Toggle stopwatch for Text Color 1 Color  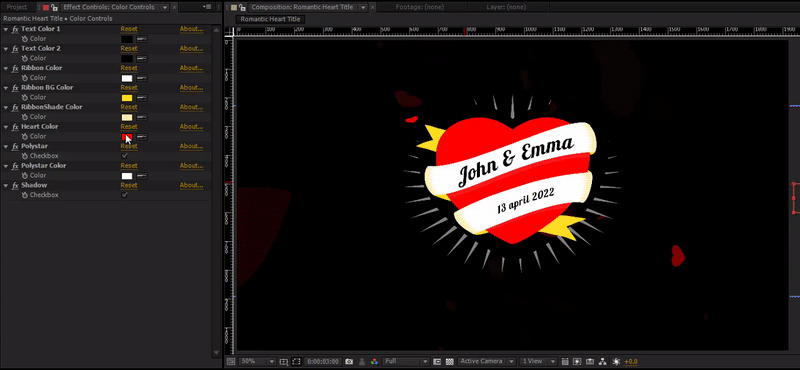pyautogui.click(x=24, y=39)
